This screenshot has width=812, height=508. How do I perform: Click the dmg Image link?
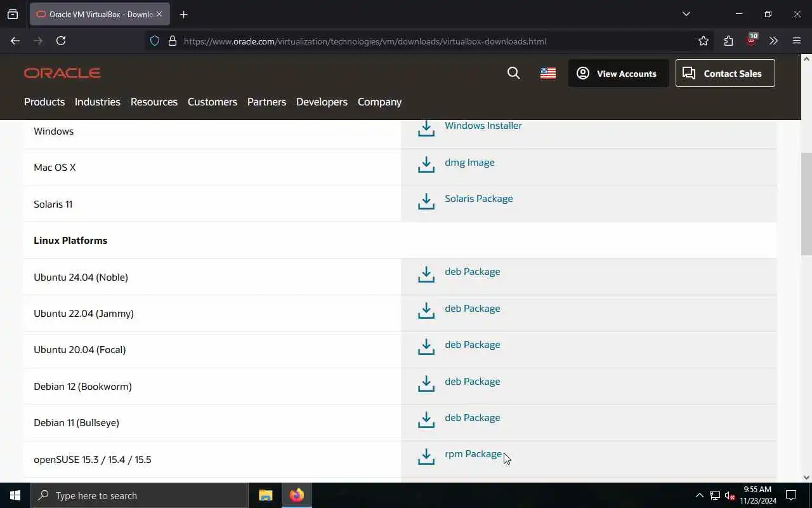(x=469, y=163)
